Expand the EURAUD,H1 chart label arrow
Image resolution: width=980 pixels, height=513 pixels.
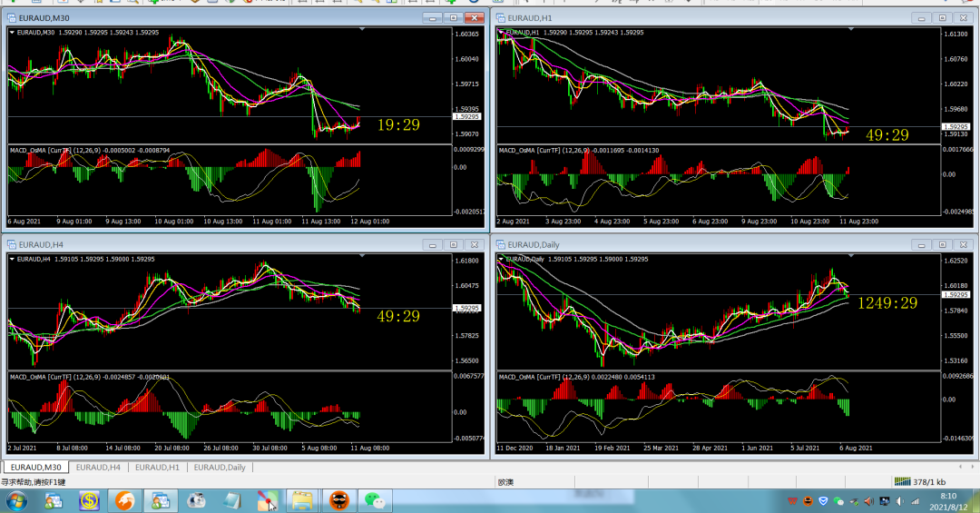[501, 32]
